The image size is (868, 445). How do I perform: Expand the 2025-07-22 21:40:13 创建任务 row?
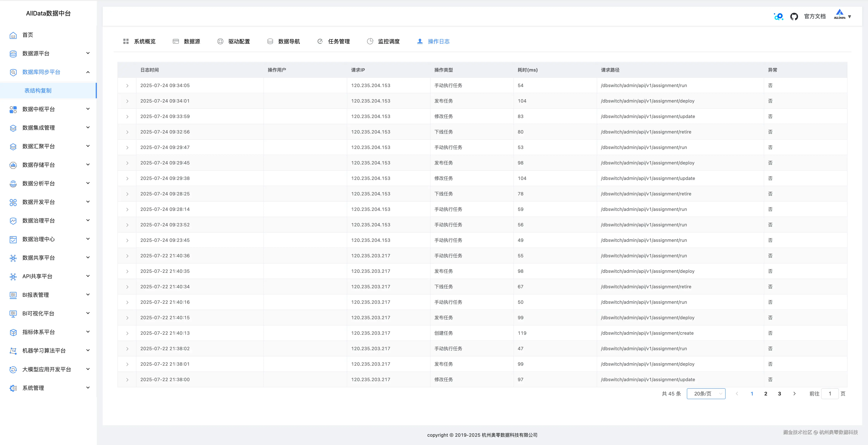click(x=127, y=333)
